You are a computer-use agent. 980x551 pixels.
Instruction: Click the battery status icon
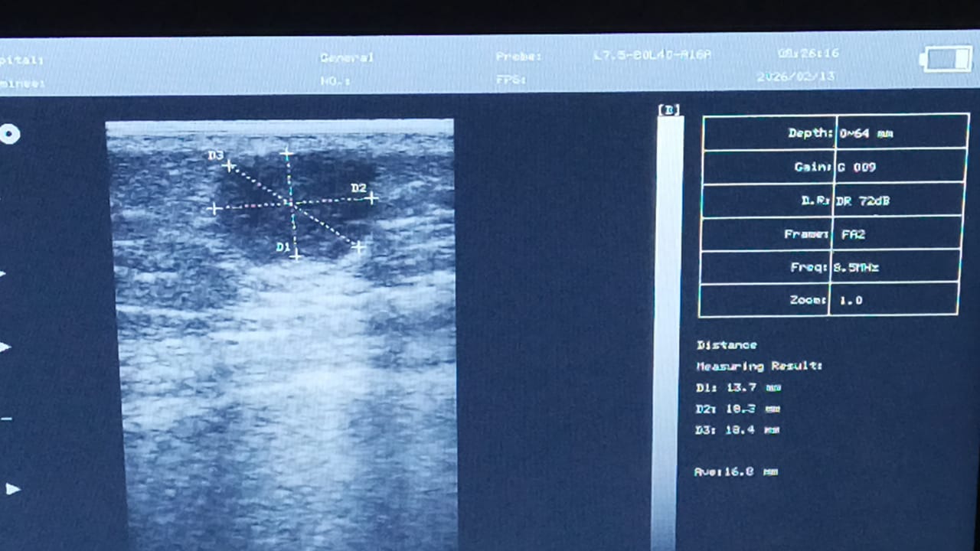click(x=946, y=59)
